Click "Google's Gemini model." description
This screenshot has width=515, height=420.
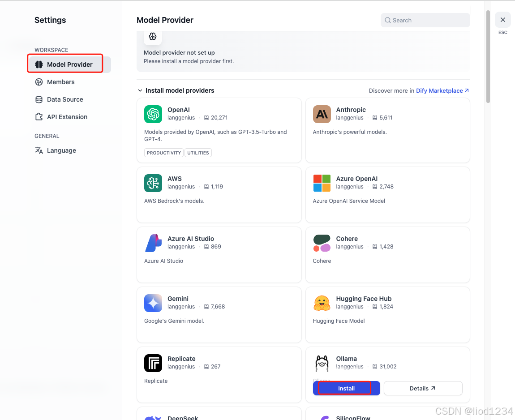coord(174,321)
